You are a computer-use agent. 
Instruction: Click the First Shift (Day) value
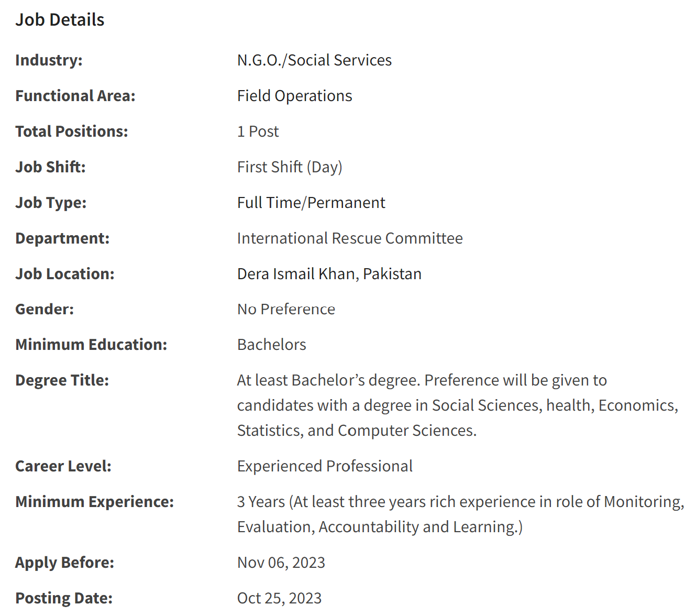tap(290, 167)
